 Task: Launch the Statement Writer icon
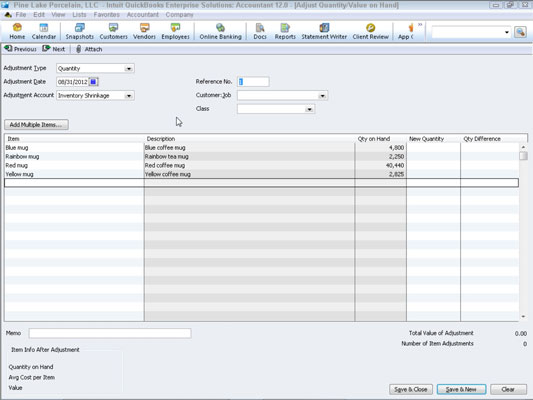(324, 31)
